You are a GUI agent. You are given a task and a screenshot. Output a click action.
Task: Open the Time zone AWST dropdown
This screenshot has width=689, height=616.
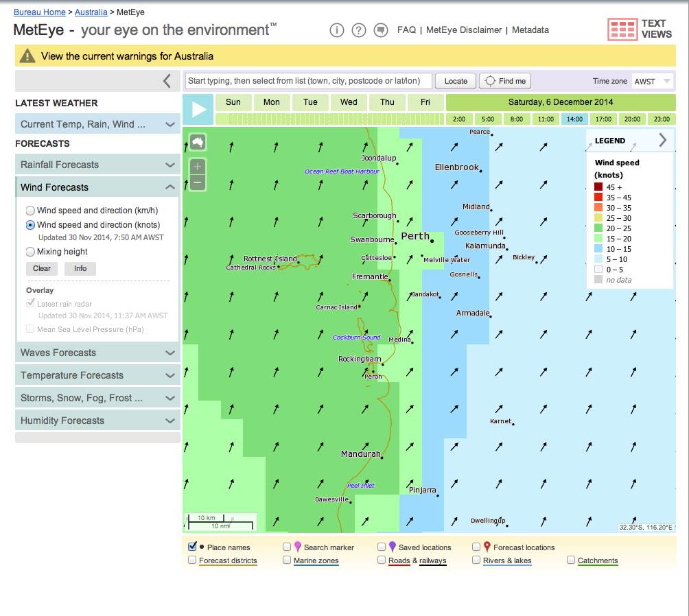click(651, 80)
